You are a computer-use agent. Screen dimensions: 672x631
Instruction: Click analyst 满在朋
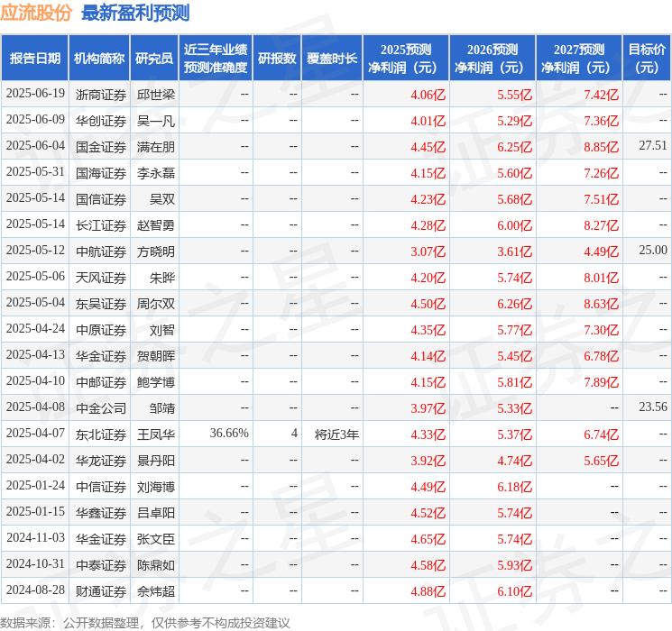[x=156, y=147]
